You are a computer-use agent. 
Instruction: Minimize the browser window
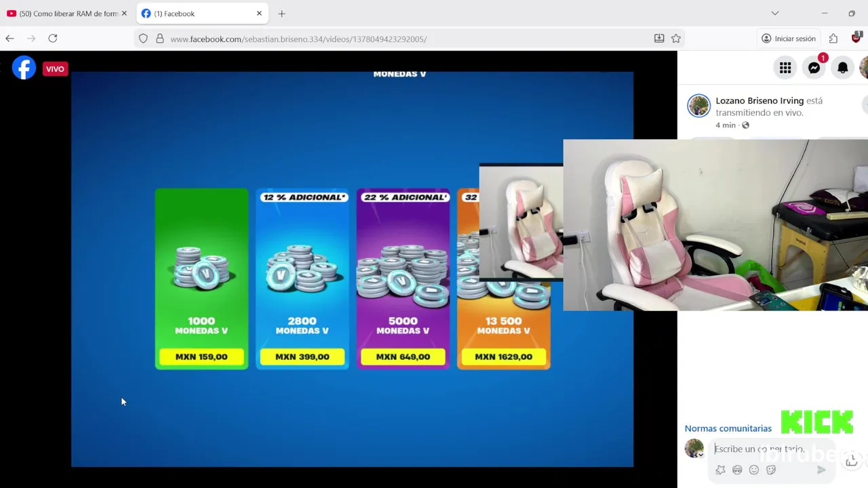point(825,14)
